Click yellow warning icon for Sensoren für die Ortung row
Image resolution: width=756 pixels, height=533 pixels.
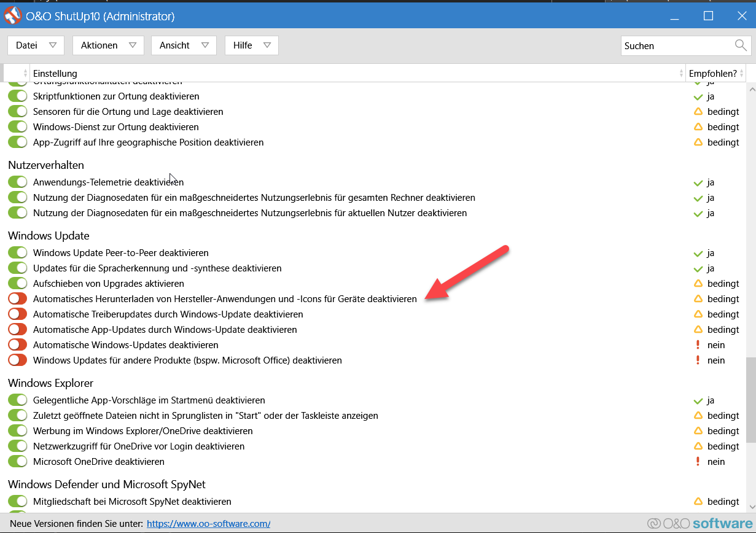(x=698, y=112)
